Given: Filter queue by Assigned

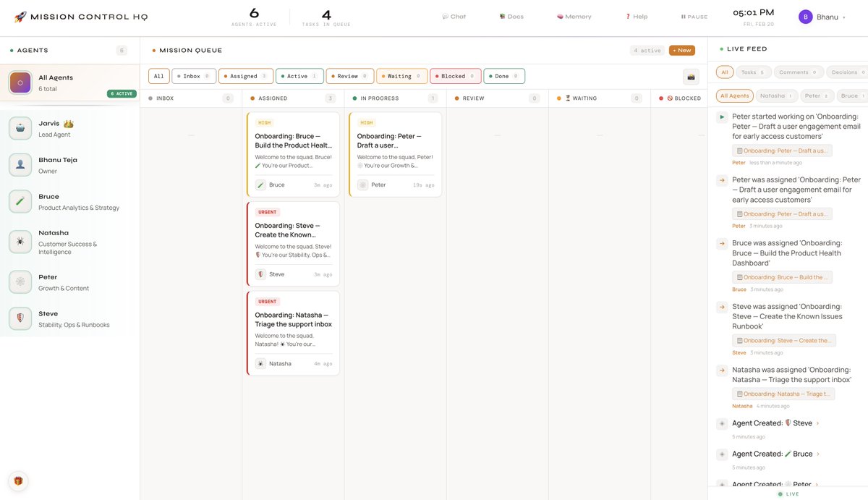Looking at the screenshot, I should coord(246,76).
